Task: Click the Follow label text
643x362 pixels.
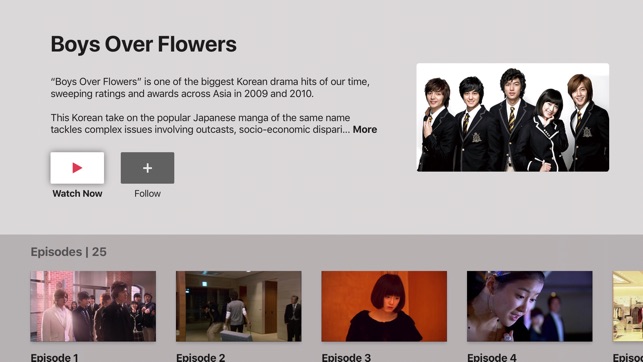Action: coord(147,194)
